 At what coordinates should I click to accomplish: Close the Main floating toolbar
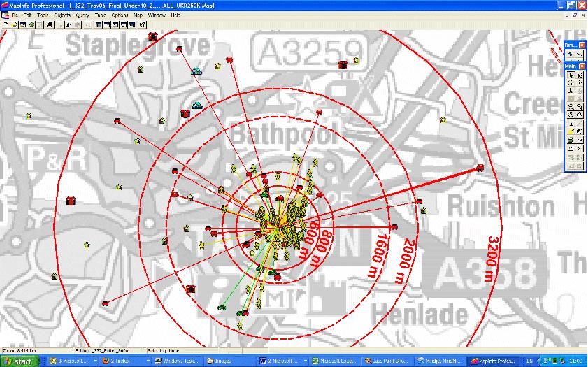[582, 66]
